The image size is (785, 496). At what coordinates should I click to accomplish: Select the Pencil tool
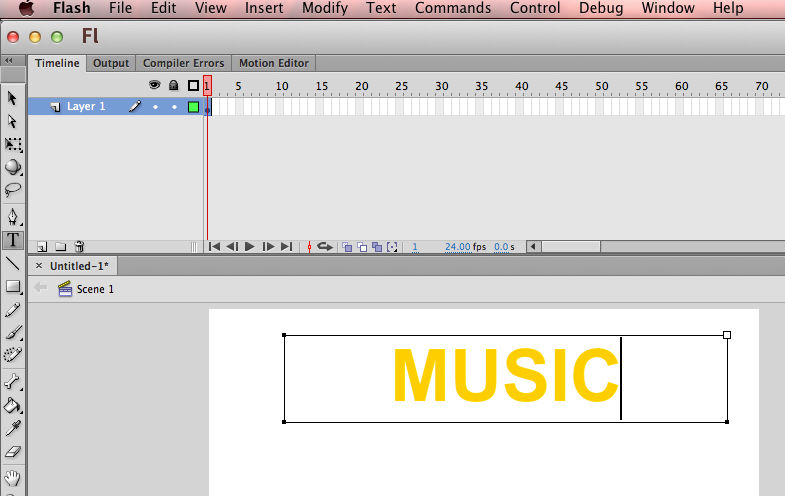[13, 310]
